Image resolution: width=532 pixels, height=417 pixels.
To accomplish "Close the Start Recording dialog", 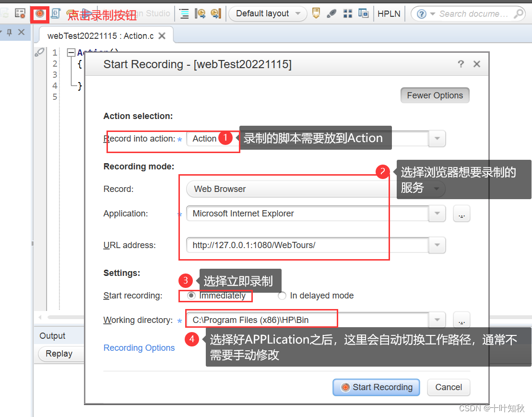I will coord(477,64).
